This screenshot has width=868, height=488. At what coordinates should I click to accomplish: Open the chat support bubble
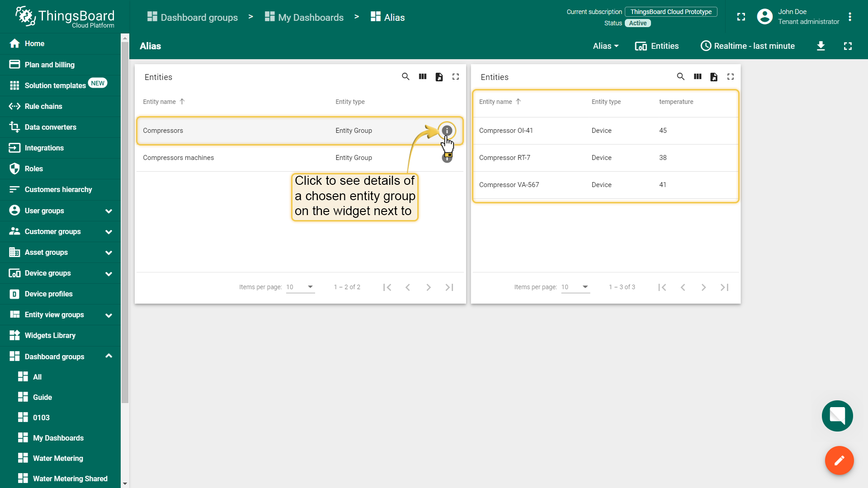click(837, 416)
